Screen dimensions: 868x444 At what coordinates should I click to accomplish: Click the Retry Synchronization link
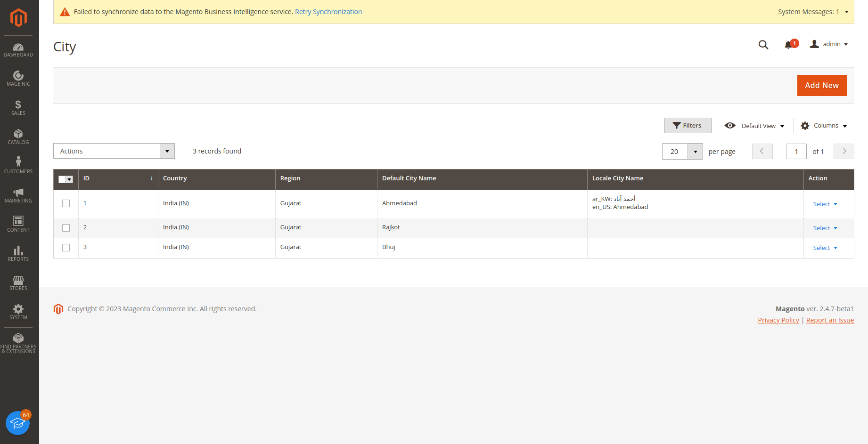pyautogui.click(x=328, y=12)
